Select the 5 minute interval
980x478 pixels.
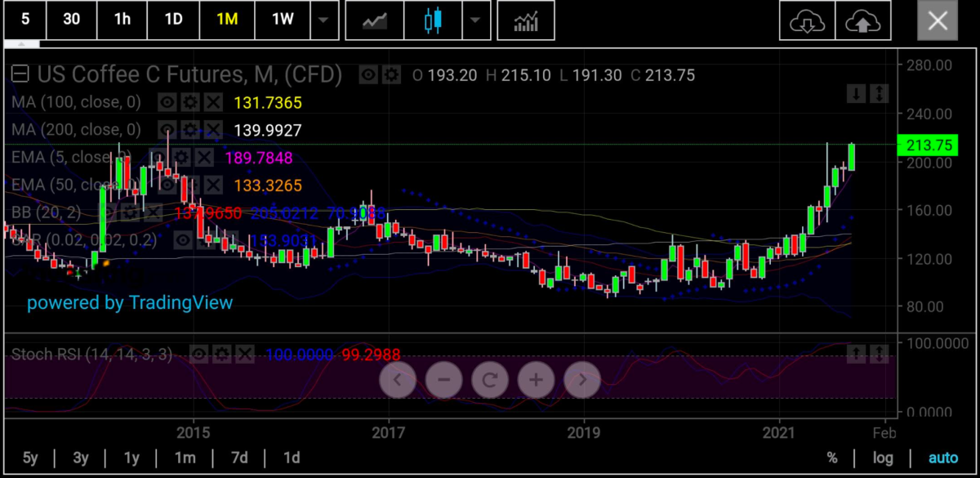(25, 20)
